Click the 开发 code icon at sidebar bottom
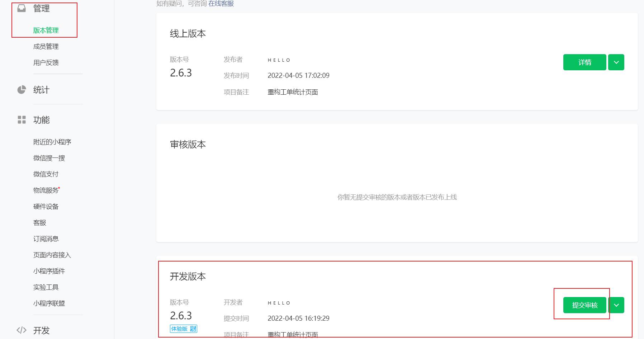Image resolution: width=644 pixels, height=339 pixels. [21, 330]
